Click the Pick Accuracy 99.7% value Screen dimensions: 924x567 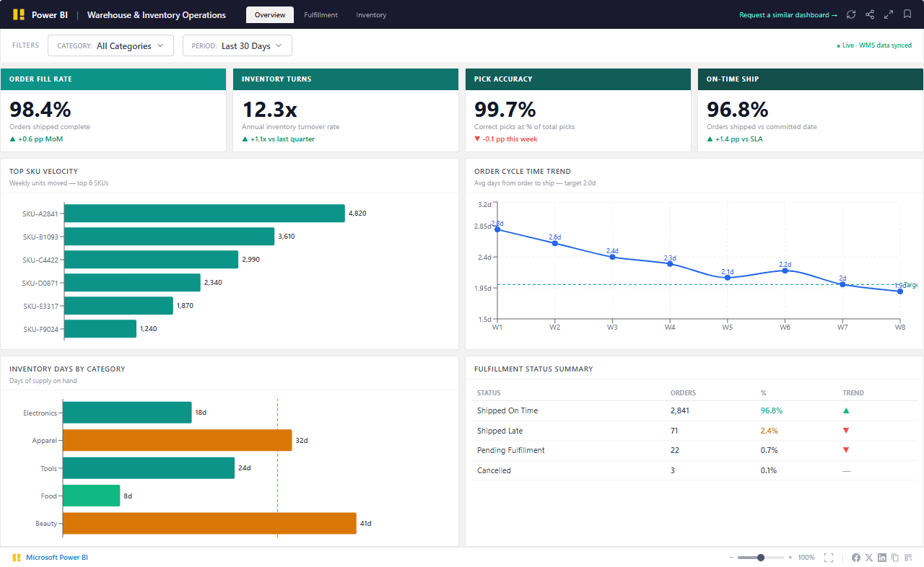point(505,110)
